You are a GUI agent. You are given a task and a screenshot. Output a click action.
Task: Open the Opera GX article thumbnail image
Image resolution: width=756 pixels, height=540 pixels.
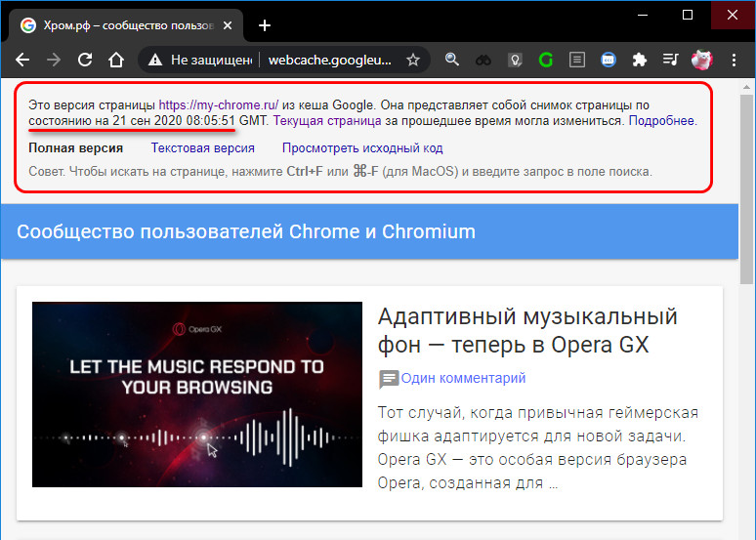click(197, 395)
